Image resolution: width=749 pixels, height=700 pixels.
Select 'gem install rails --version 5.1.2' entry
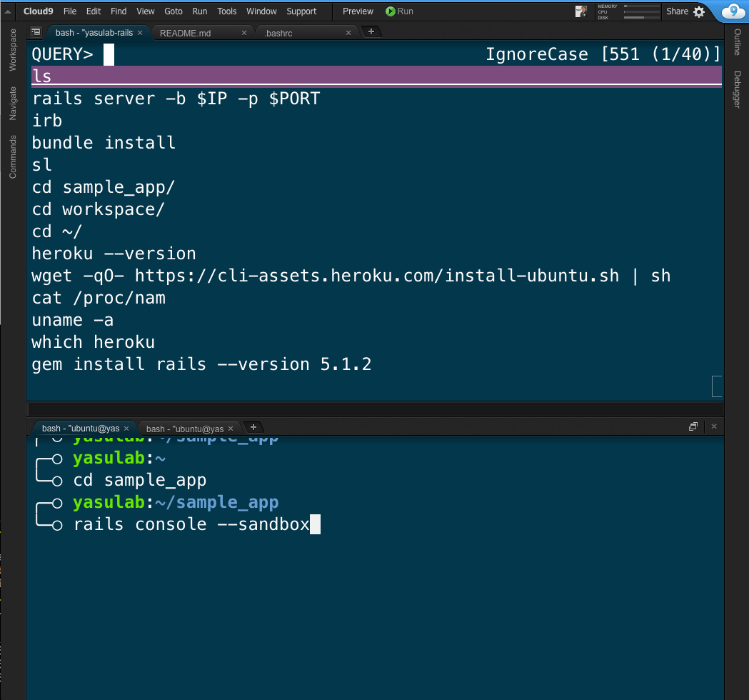point(201,364)
